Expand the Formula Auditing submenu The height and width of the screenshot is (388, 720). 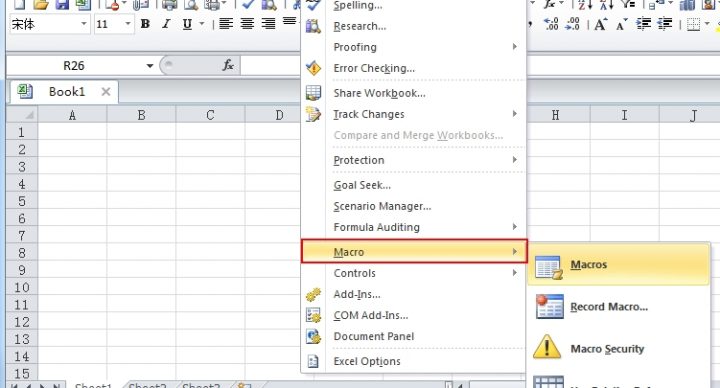[413, 227]
